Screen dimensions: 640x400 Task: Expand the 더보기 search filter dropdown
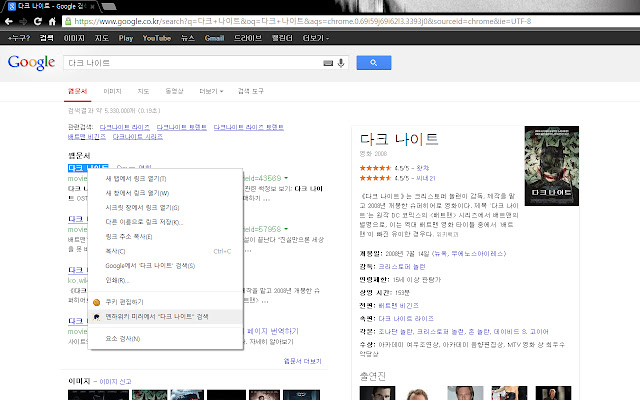212,91
